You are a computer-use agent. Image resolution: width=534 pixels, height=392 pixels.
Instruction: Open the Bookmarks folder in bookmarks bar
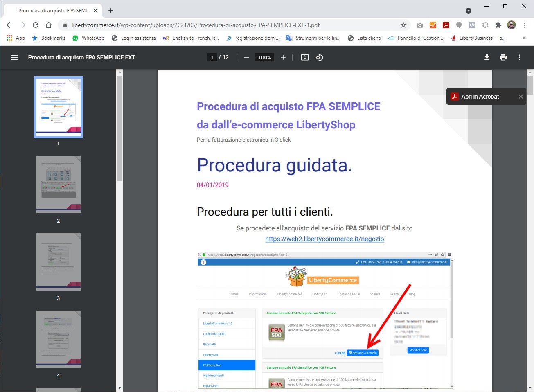point(48,38)
